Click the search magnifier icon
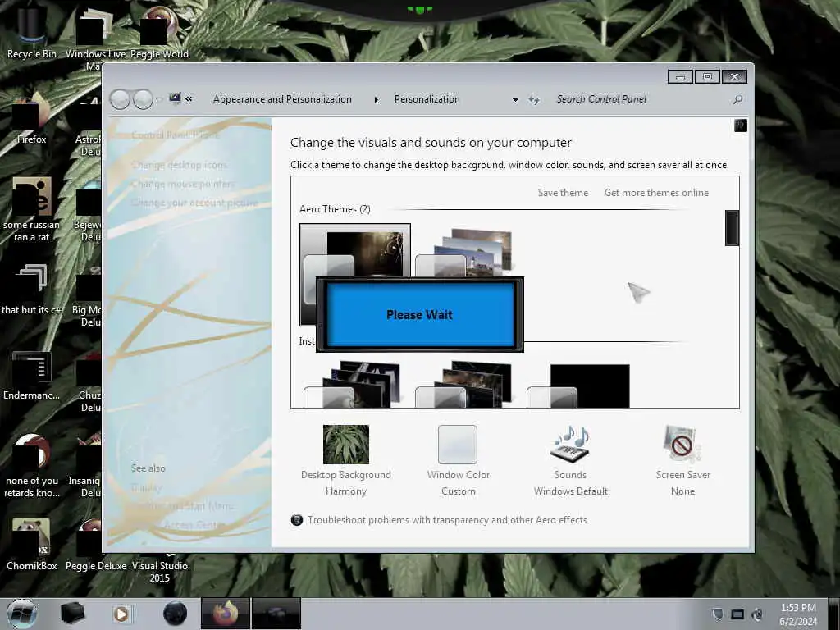 pos(737,99)
